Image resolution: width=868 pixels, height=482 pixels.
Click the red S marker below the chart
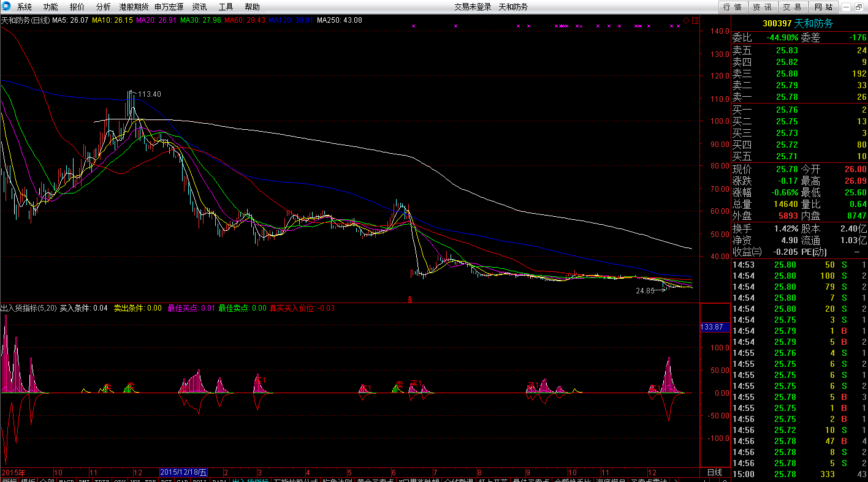pyautogui.click(x=410, y=299)
